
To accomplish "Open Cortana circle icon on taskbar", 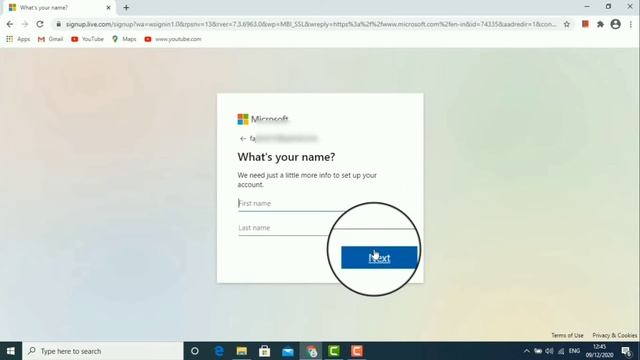I will [195, 351].
